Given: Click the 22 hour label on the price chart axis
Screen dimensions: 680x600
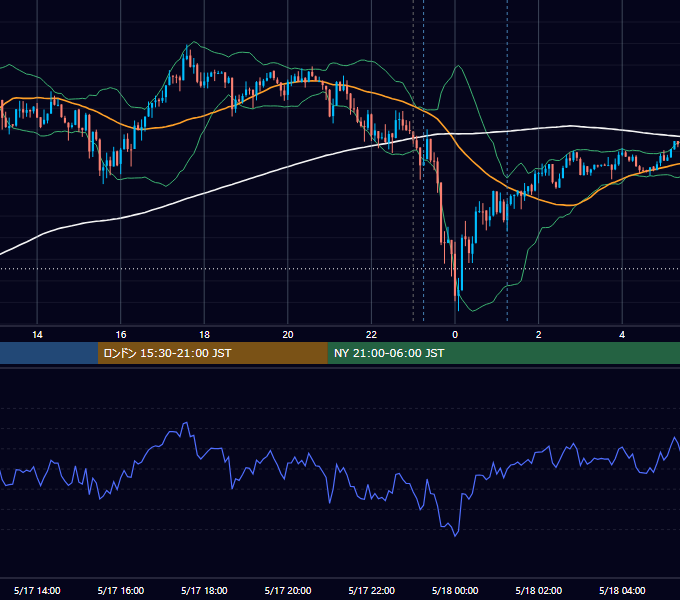Looking at the screenshot, I should pyautogui.click(x=371, y=335).
